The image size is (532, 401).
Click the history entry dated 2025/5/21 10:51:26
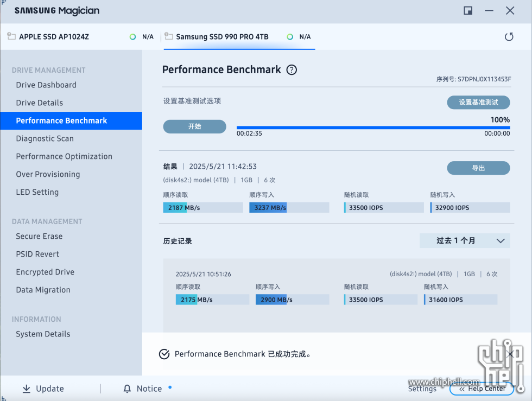pyautogui.click(x=336, y=288)
